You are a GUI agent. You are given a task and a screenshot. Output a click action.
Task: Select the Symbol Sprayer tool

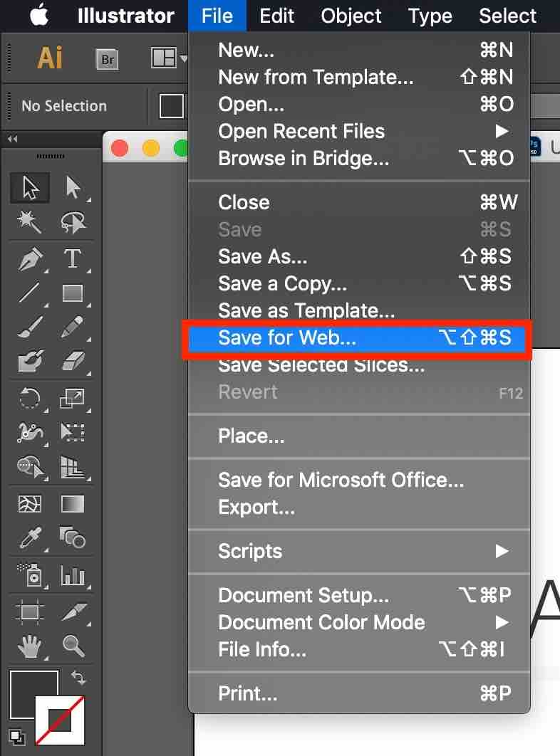[30, 574]
